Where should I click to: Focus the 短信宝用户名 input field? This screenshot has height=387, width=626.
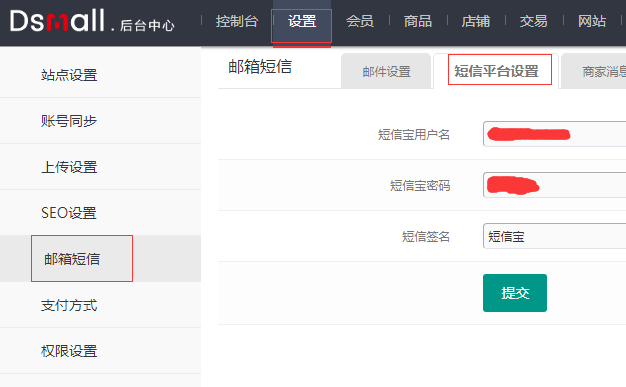pyautogui.click(x=555, y=134)
